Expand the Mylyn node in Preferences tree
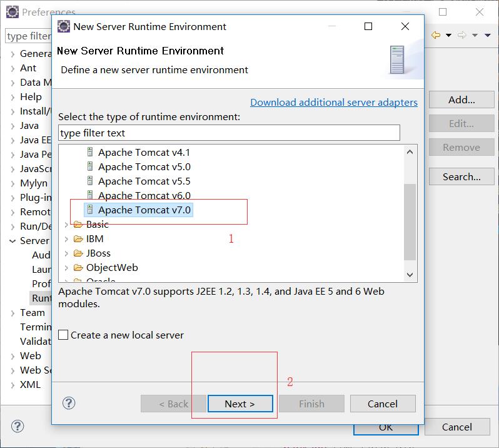 [13, 184]
